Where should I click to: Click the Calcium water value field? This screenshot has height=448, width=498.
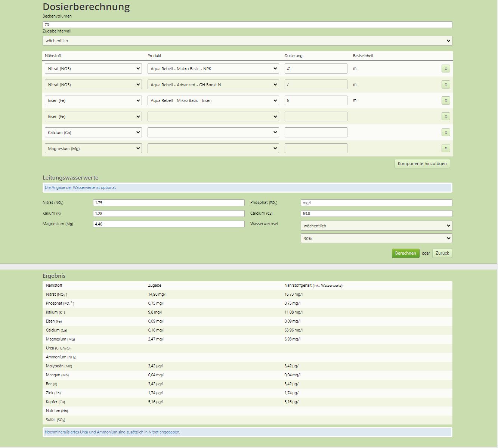(x=376, y=214)
